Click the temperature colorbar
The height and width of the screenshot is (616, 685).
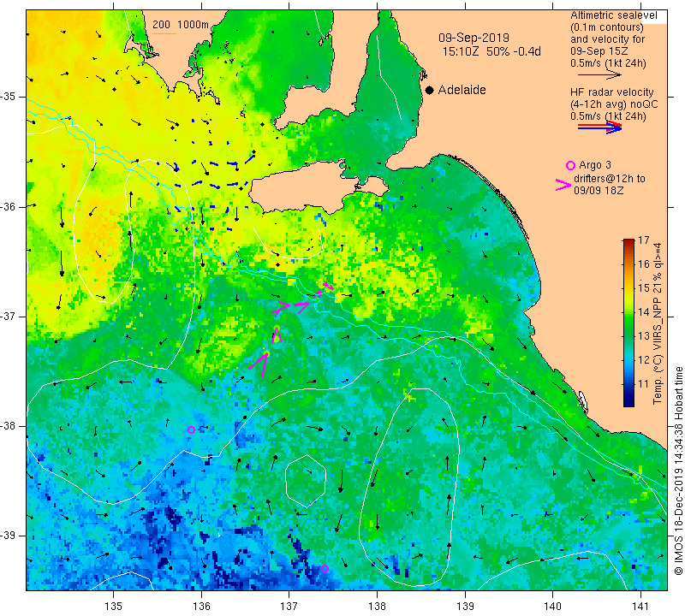628,323
